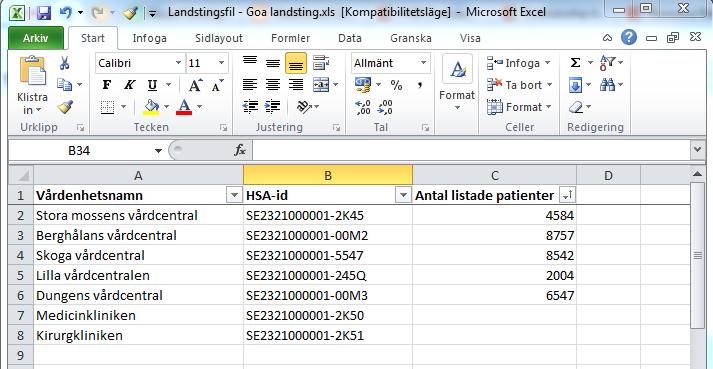Align cell text left
This screenshot has height=369, width=713.
[250, 85]
